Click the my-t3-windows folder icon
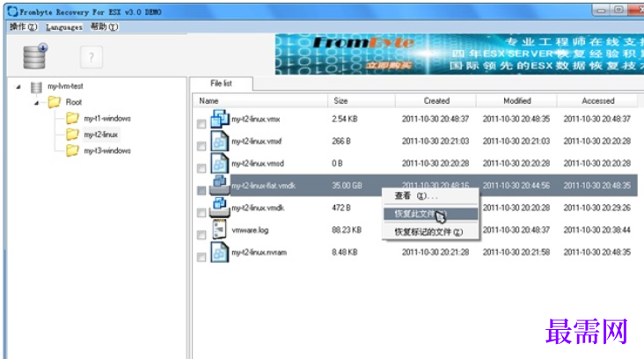 72,150
